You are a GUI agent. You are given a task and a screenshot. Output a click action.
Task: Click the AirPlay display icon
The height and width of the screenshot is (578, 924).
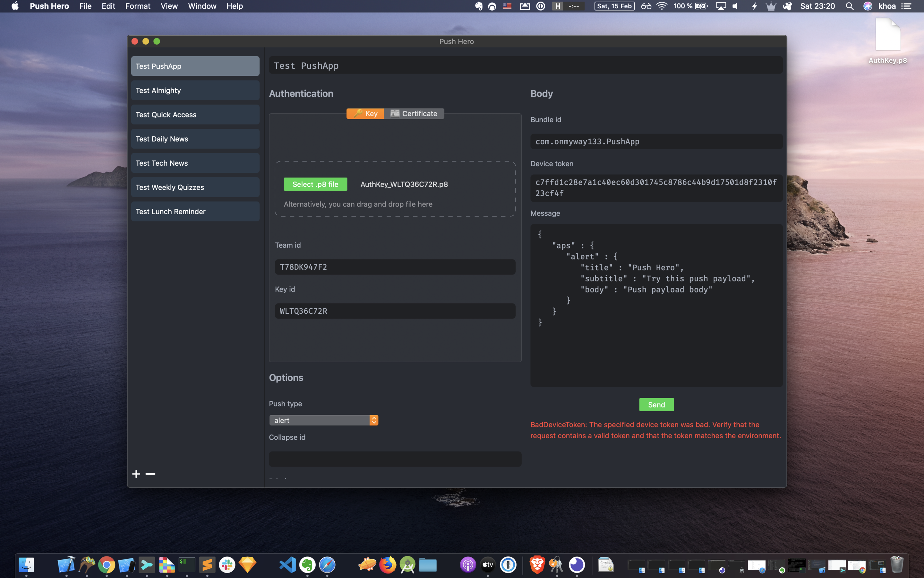coord(721,6)
